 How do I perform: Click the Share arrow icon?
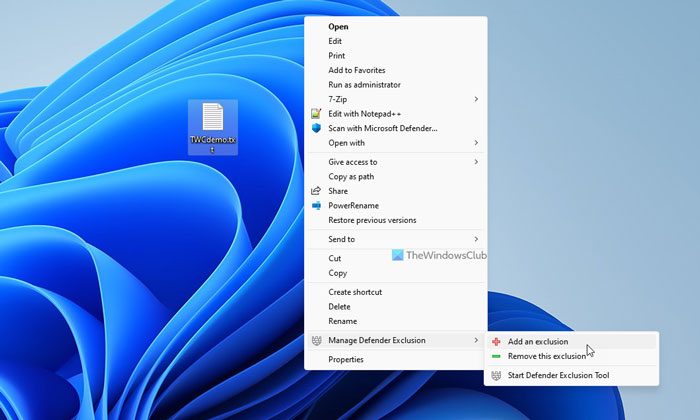(316, 191)
